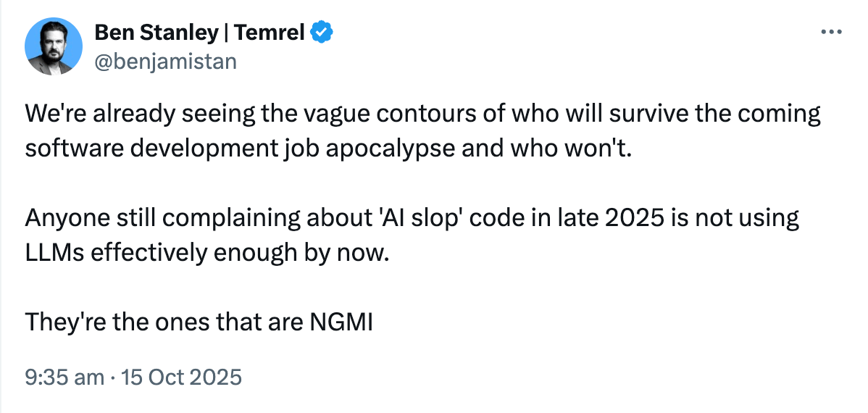Open the three-dot more options menu

831,32
